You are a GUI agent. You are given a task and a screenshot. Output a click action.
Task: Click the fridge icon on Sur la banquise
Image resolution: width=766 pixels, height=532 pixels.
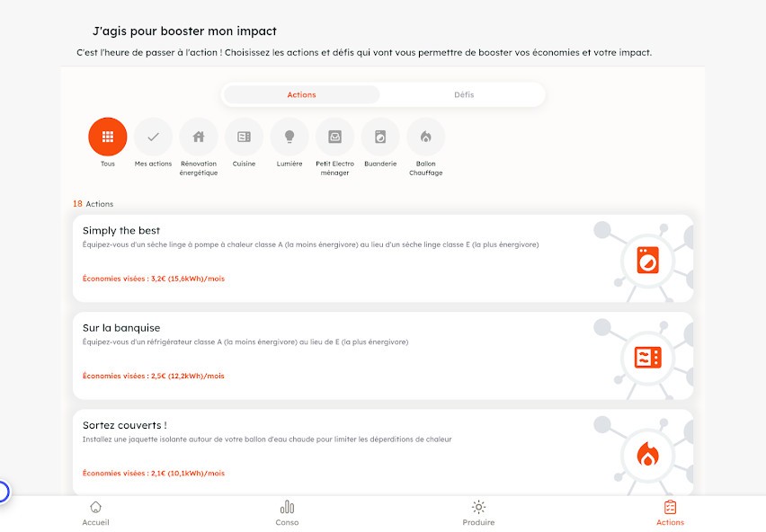[648, 358]
